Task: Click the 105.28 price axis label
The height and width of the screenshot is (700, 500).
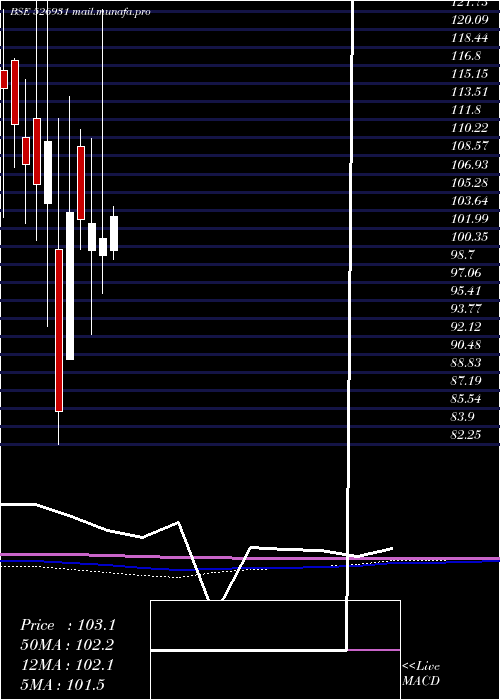Action: click(x=469, y=183)
